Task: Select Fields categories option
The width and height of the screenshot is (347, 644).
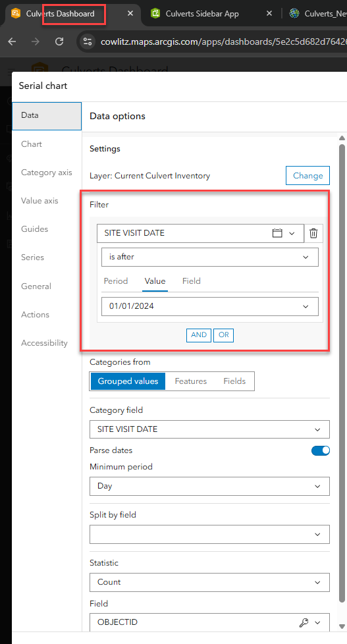Action: [x=234, y=381]
